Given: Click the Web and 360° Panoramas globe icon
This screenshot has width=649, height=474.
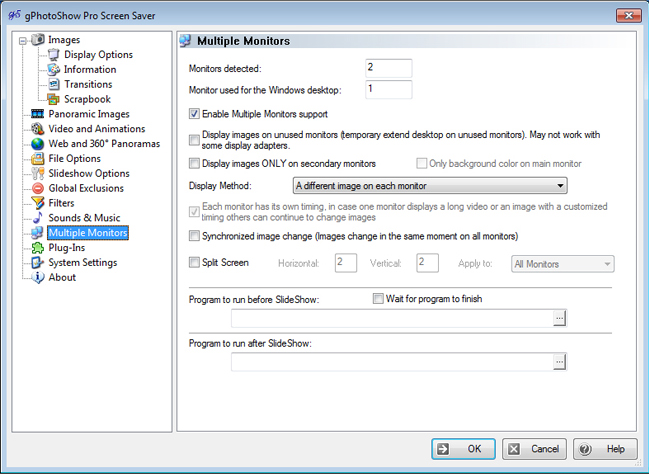Looking at the screenshot, I should click(x=38, y=144).
